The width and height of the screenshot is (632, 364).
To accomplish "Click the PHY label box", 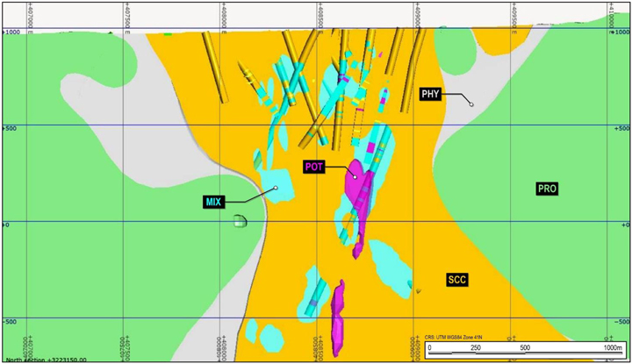I will (x=430, y=95).
